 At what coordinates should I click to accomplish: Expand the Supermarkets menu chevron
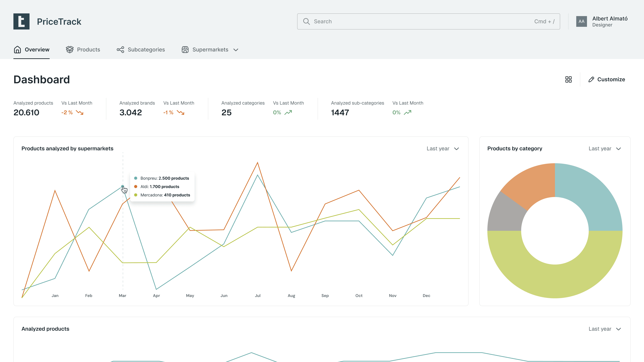click(235, 50)
